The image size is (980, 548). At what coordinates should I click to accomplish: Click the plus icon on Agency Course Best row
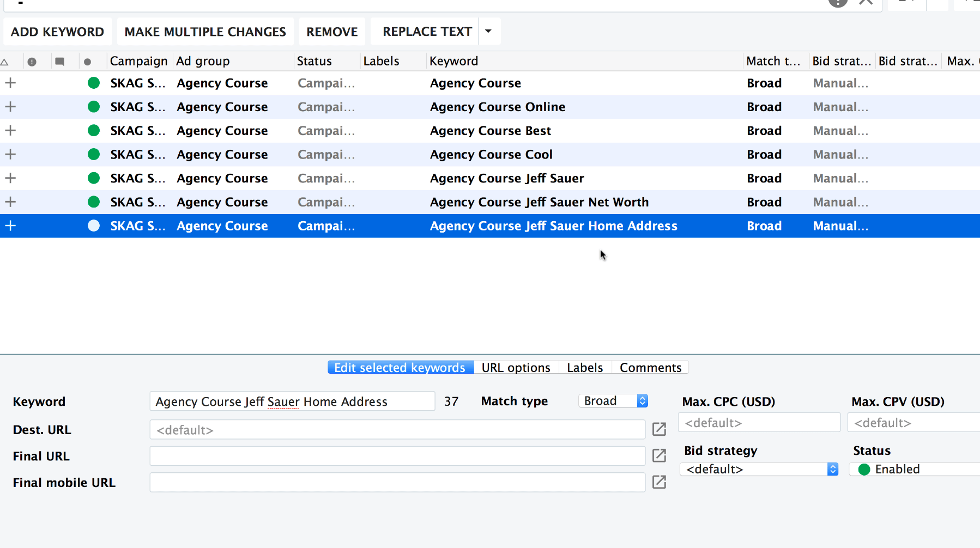click(10, 131)
